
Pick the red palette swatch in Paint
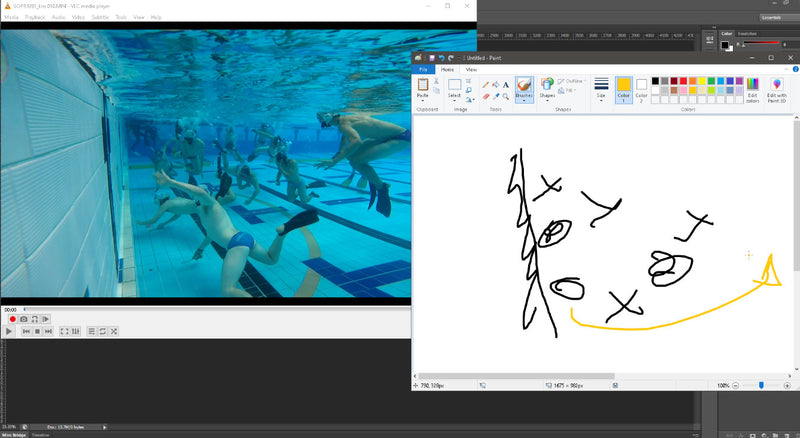click(683, 81)
